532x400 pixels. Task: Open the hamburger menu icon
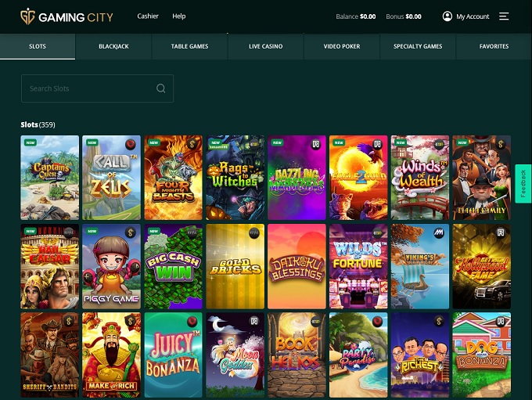click(504, 16)
